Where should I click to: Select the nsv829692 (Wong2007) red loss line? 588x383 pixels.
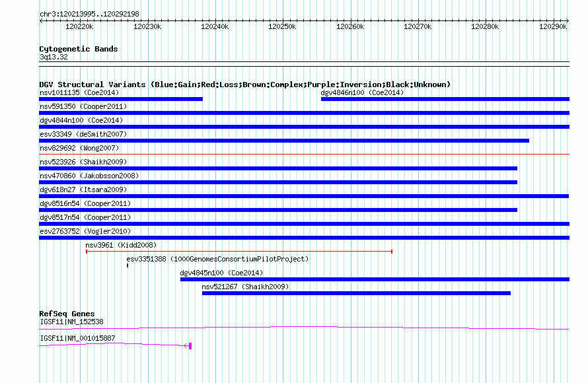(304, 154)
